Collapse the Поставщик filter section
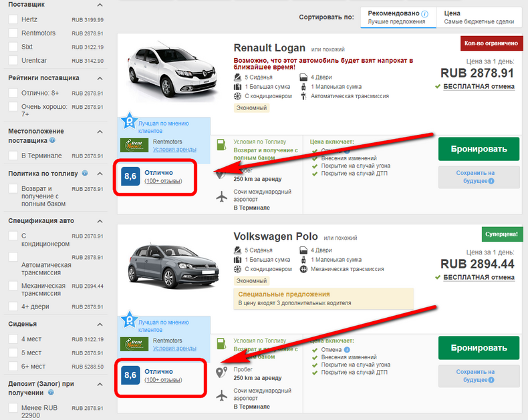528x420 pixels. 100,5
